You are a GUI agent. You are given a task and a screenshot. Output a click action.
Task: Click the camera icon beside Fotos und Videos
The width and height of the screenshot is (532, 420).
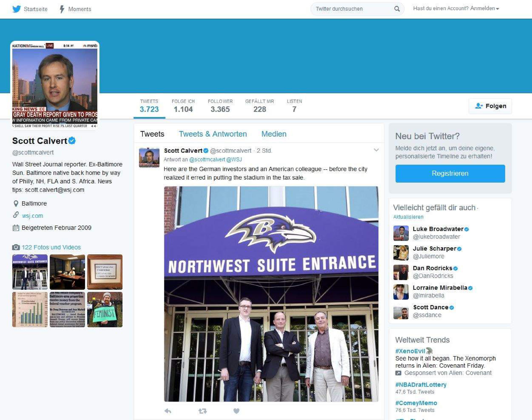click(16, 247)
